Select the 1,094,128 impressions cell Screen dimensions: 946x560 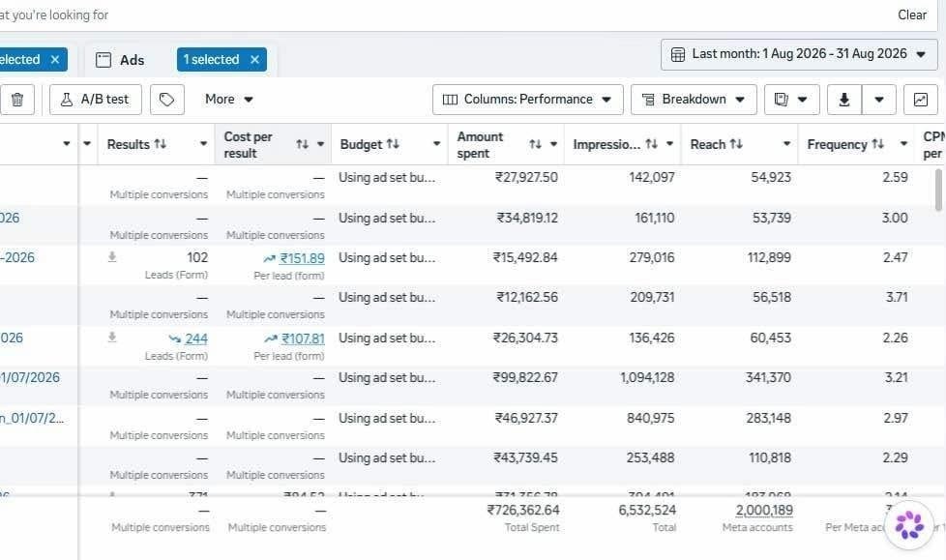click(647, 378)
